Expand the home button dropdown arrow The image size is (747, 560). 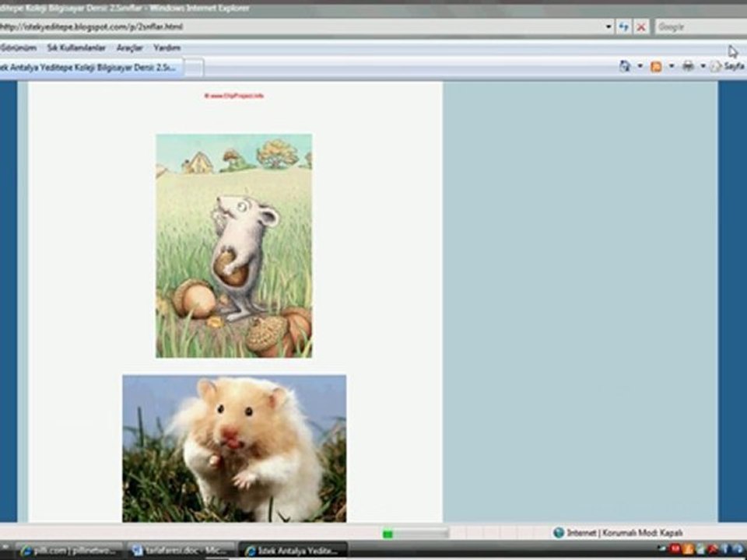pos(640,66)
